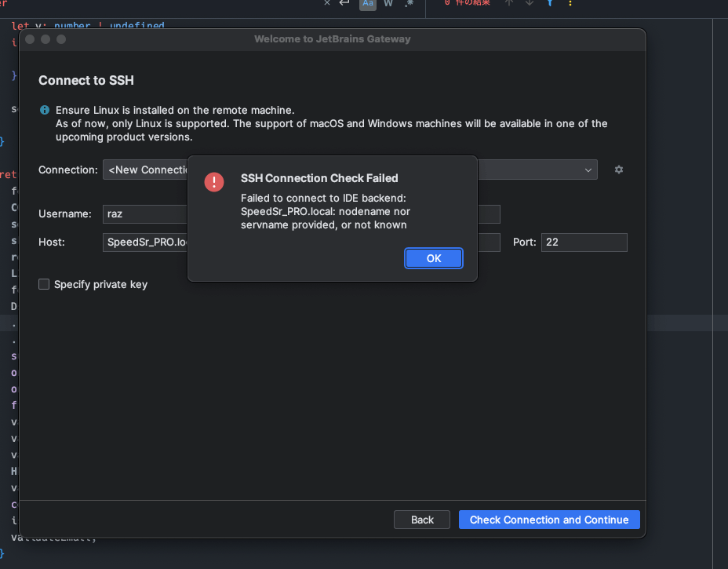Click 'Welcome to JetBrains Gateway' title bar
728x569 pixels.
(333, 39)
